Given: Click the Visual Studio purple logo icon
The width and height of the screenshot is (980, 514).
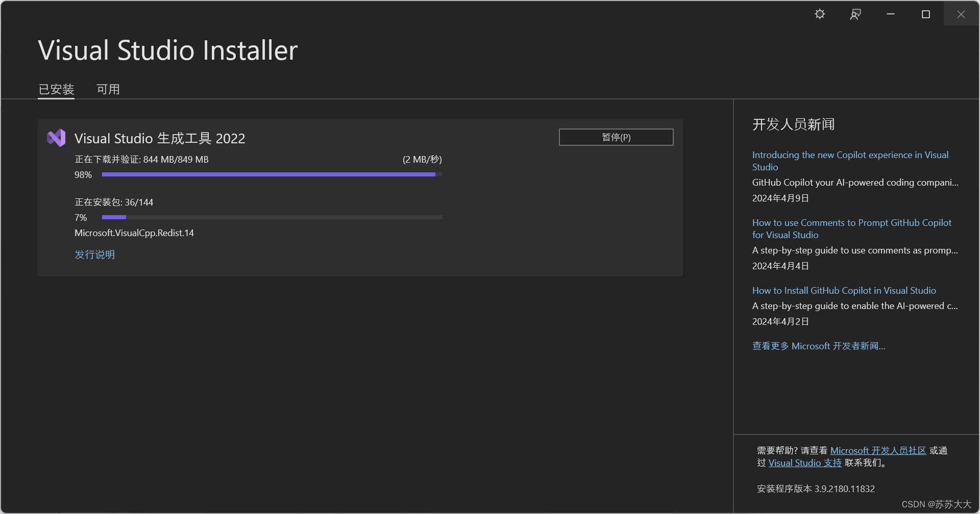Looking at the screenshot, I should (x=56, y=138).
